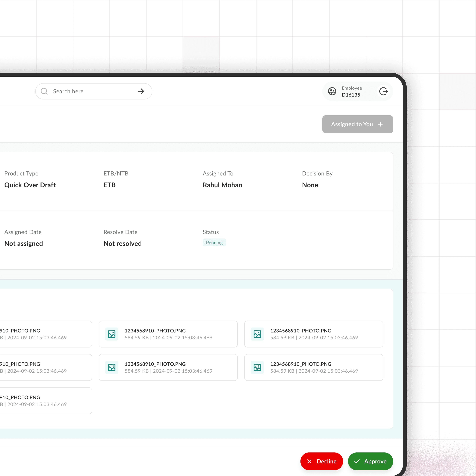
Task: Click the image icon in top middle file card
Action: coord(112,334)
